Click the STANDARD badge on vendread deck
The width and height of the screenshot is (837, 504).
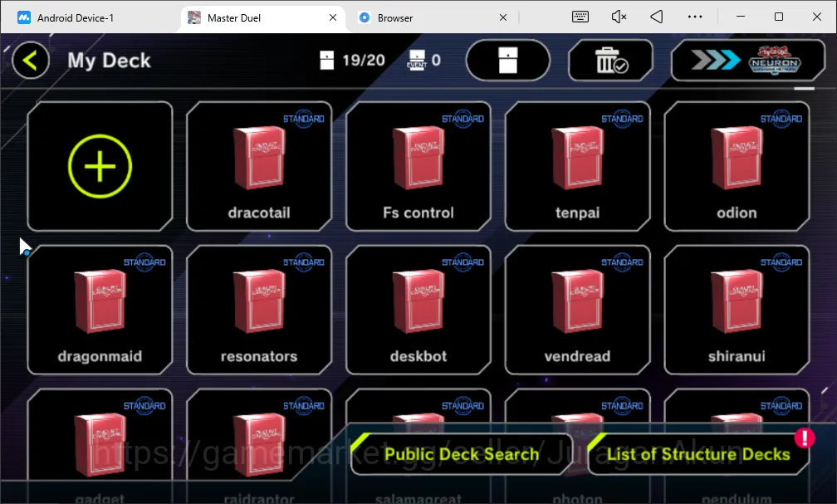point(623,262)
